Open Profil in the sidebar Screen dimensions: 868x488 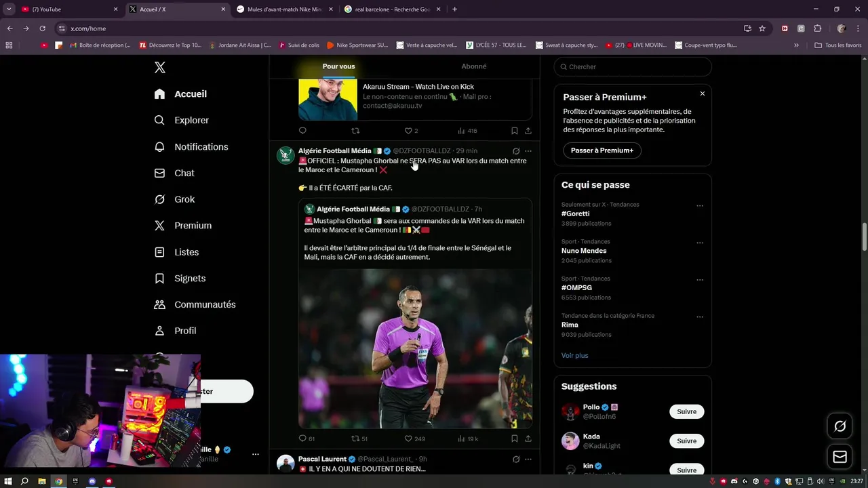[175, 331]
